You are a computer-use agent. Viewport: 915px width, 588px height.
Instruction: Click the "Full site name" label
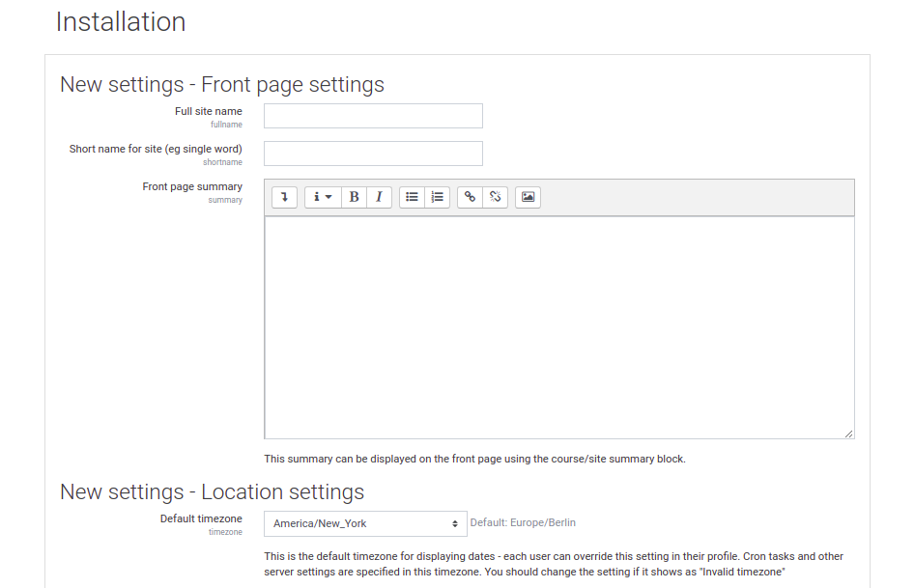click(208, 112)
